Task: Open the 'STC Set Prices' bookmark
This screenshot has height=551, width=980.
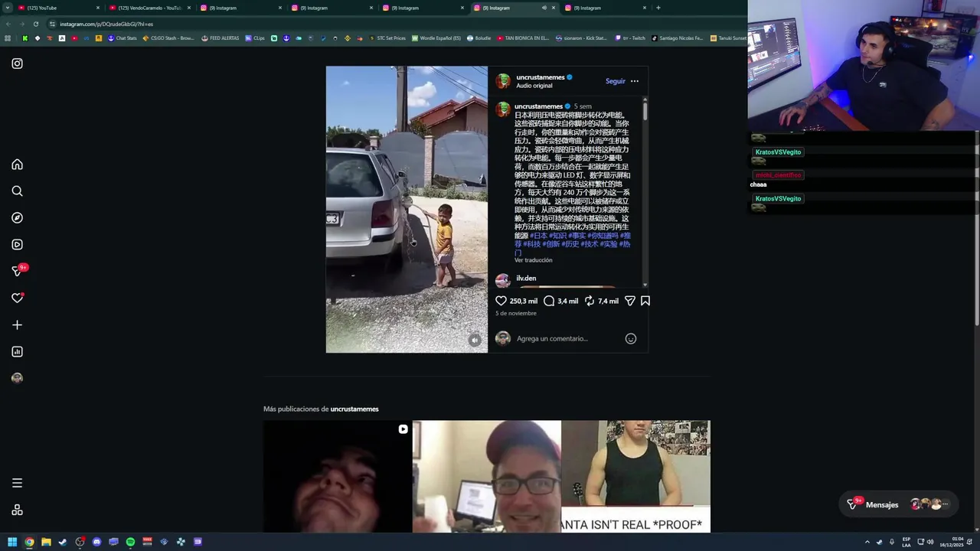Action: 387,37
